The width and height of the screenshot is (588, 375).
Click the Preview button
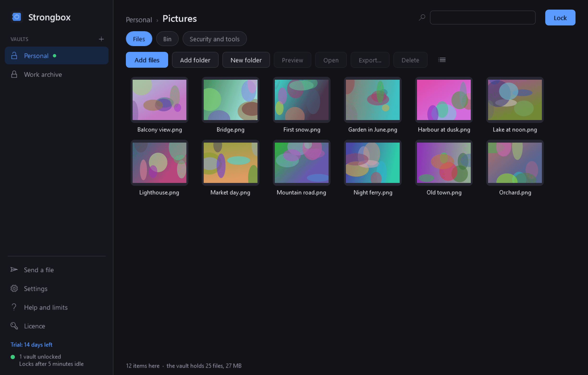coord(292,60)
